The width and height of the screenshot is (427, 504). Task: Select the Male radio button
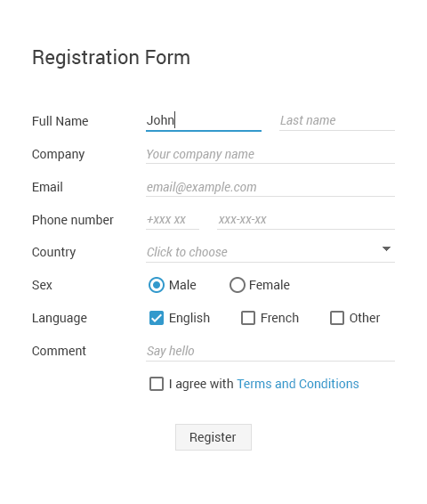pos(157,285)
